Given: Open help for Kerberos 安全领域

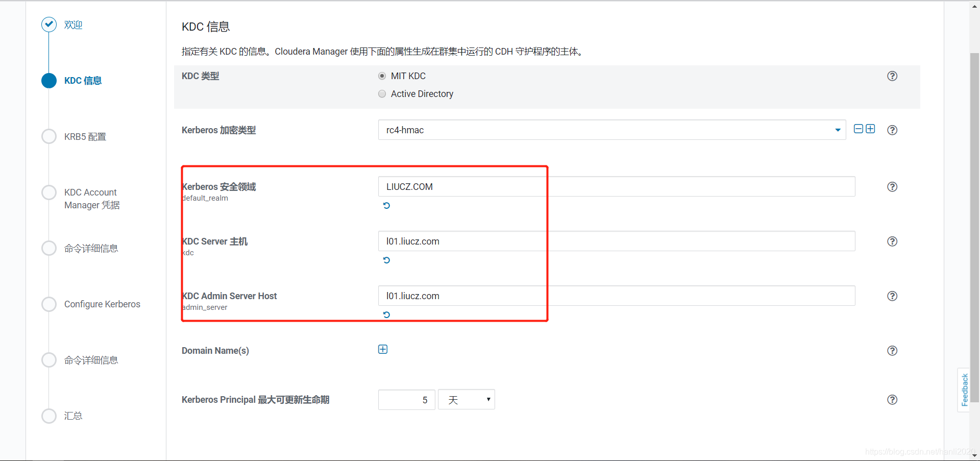Looking at the screenshot, I should (892, 186).
